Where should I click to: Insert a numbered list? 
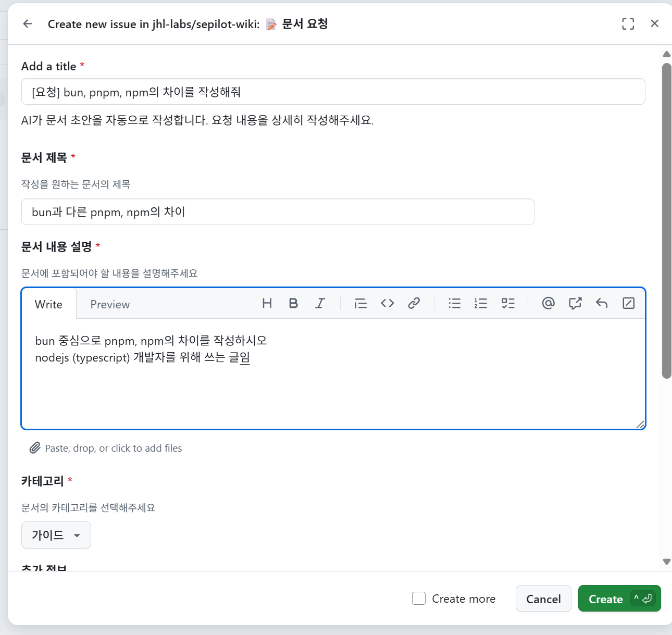coord(481,304)
